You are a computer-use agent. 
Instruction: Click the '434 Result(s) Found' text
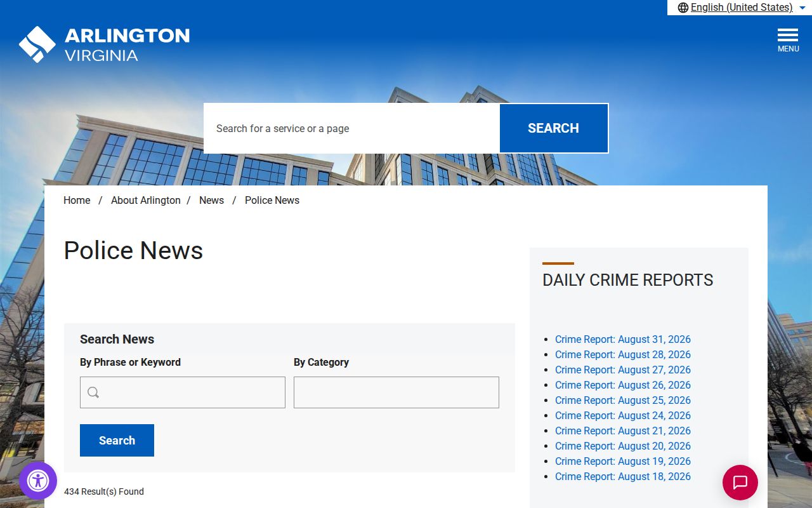click(104, 491)
